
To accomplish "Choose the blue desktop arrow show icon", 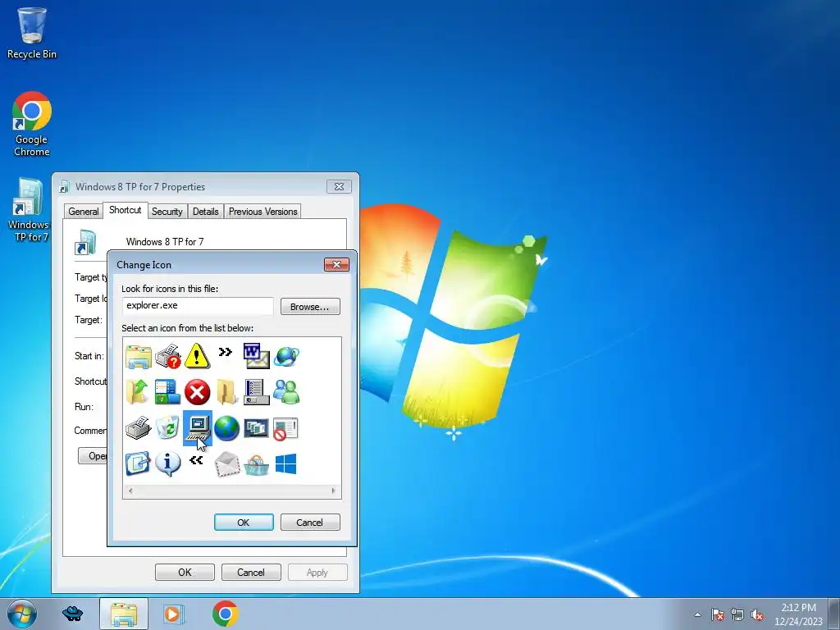I will (138, 464).
